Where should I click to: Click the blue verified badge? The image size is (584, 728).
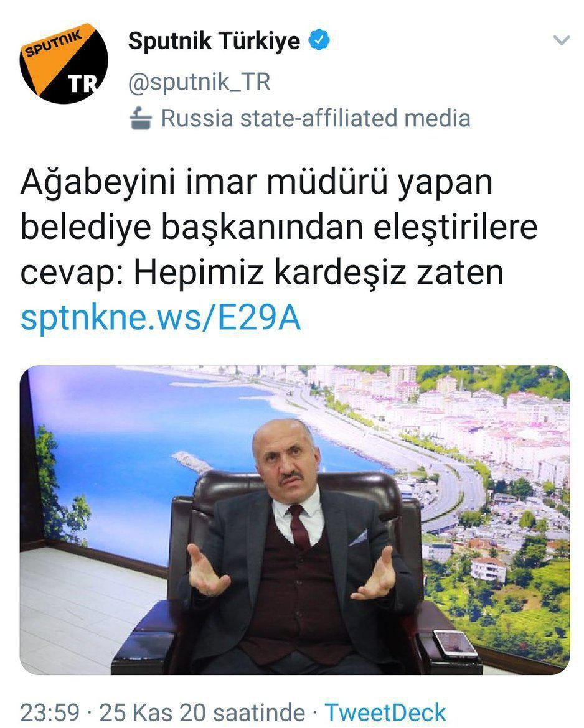[x=319, y=40]
